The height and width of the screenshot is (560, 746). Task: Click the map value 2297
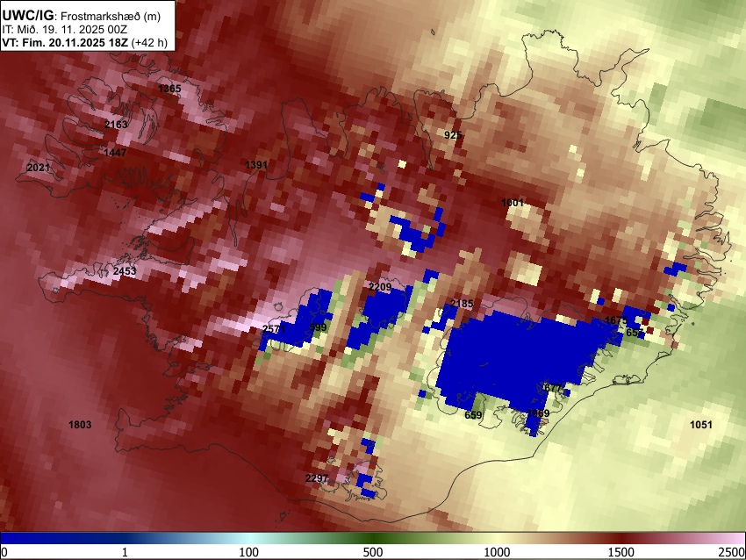[x=316, y=478]
